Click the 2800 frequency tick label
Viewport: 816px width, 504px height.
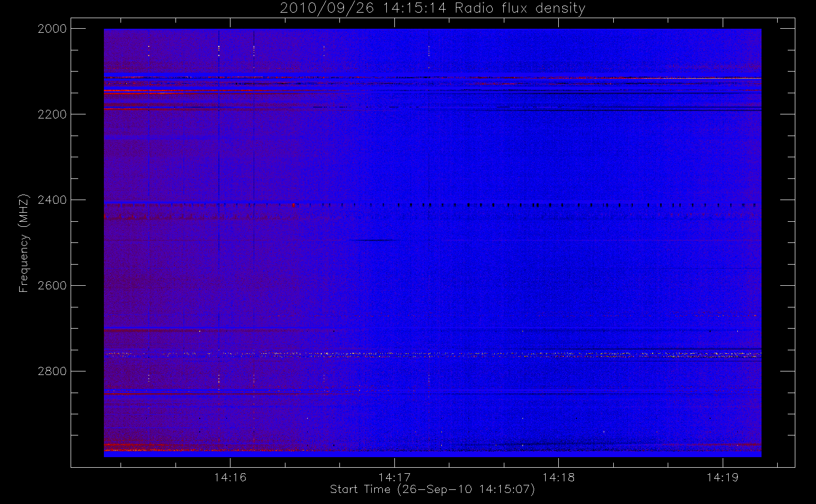[52, 371]
